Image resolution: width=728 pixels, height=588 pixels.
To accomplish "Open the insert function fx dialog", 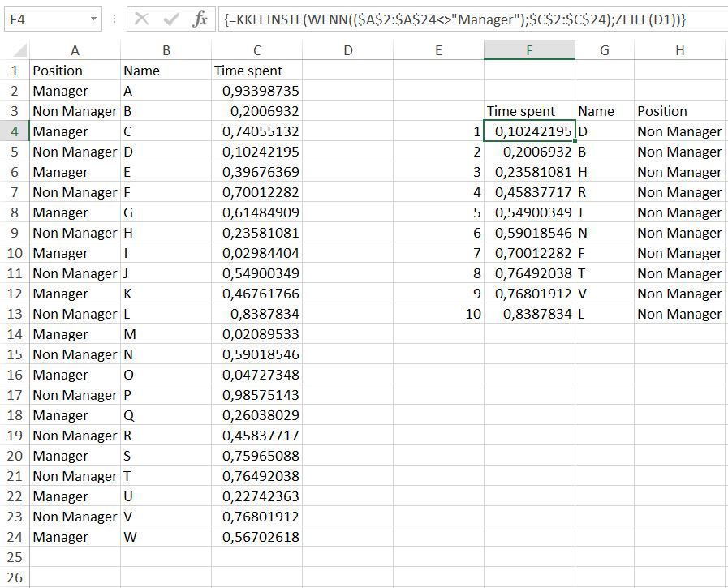I will pyautogui.click(x=200, y=19).
